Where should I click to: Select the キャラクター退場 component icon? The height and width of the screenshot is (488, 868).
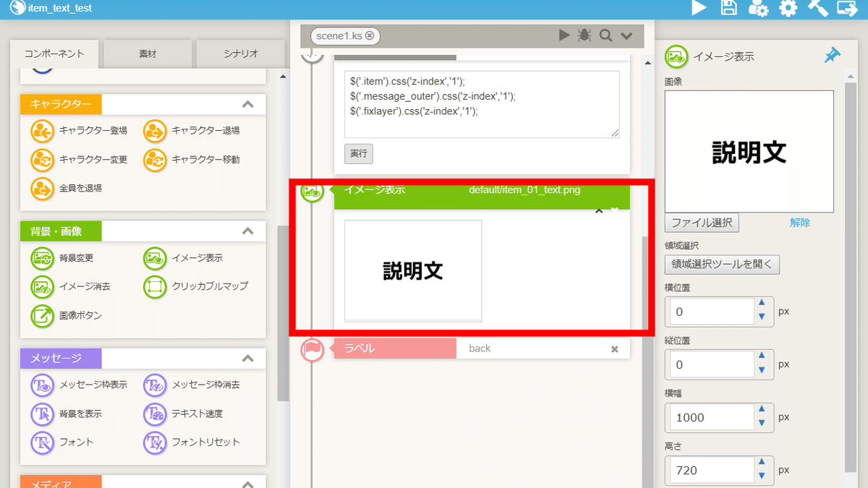tap(155, 131)
